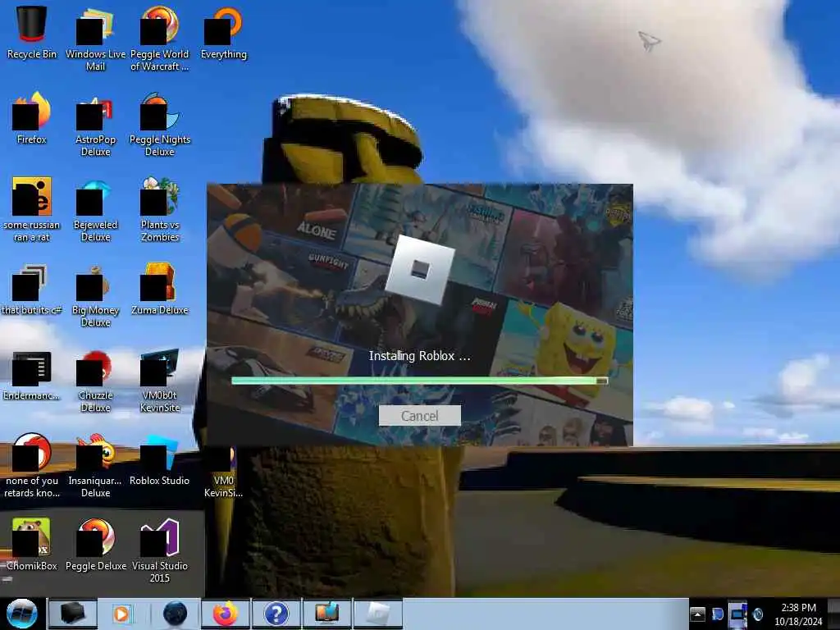Select the VM0 KevinSi... desktop icon
The height and width of the screenshot is (630, 840).
[223, 472]
